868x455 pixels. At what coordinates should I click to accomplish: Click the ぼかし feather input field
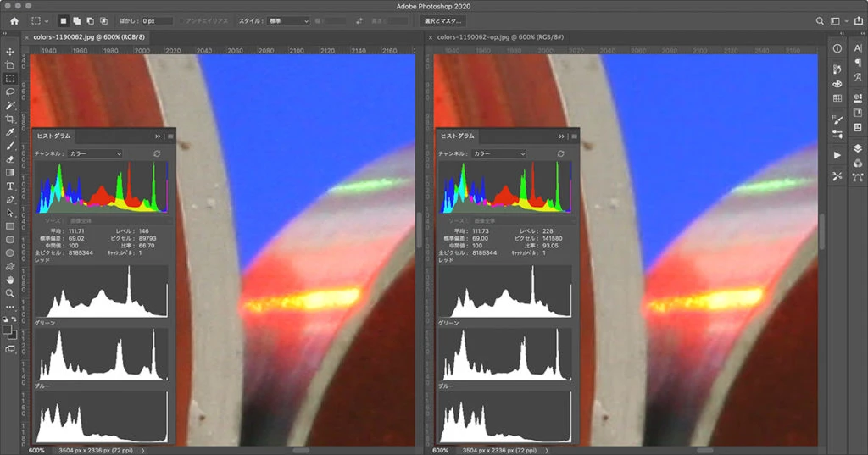tap(157, 20)
